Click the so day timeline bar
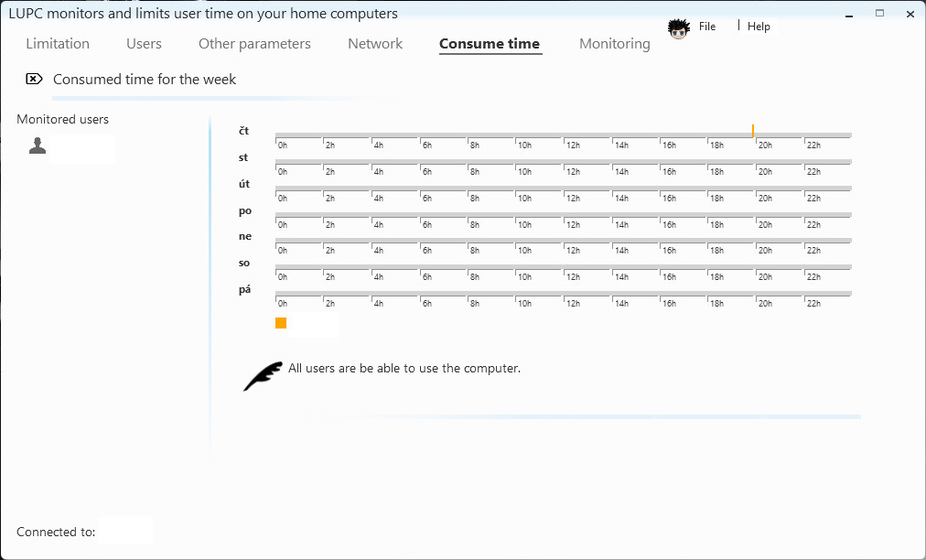 click(x=564, y=267)
